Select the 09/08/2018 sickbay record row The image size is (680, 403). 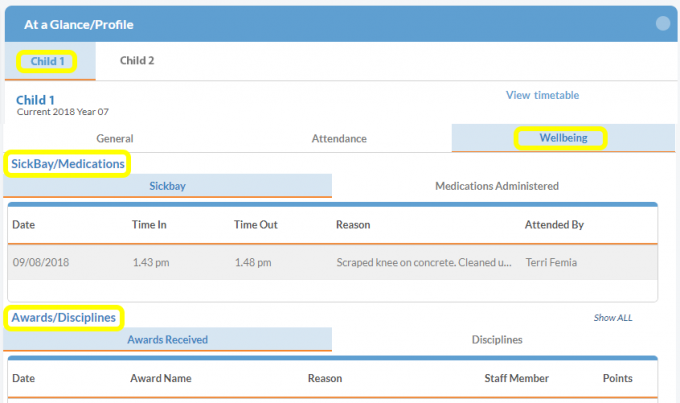tap(332, 263)
